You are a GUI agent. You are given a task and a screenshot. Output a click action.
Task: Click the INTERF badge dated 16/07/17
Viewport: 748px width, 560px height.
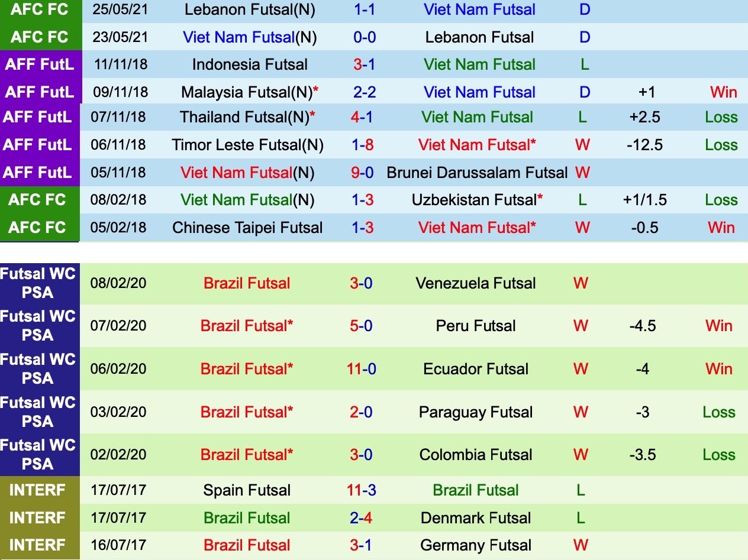pos(40,545)
